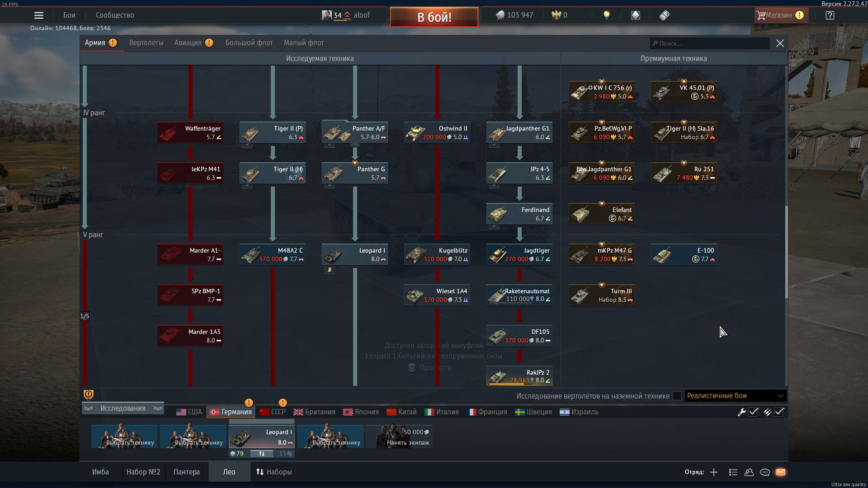Click the Tiger II (P) vehicle icon
This screenshot has width=868, height=488.
(250, 133)
